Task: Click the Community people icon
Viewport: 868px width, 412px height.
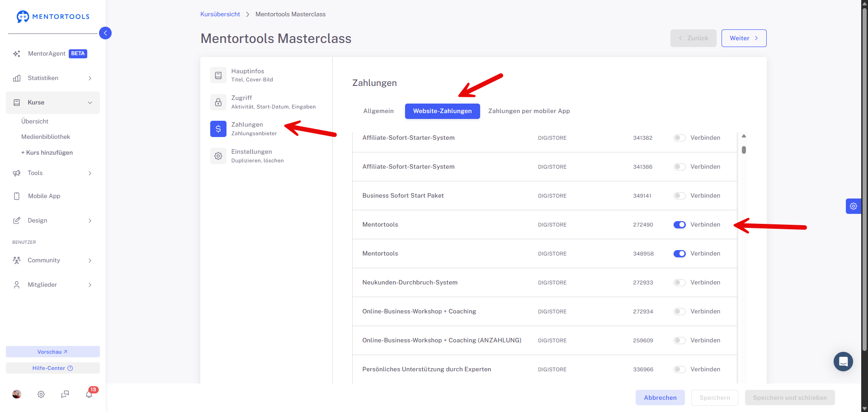Action: pos(17,260)
